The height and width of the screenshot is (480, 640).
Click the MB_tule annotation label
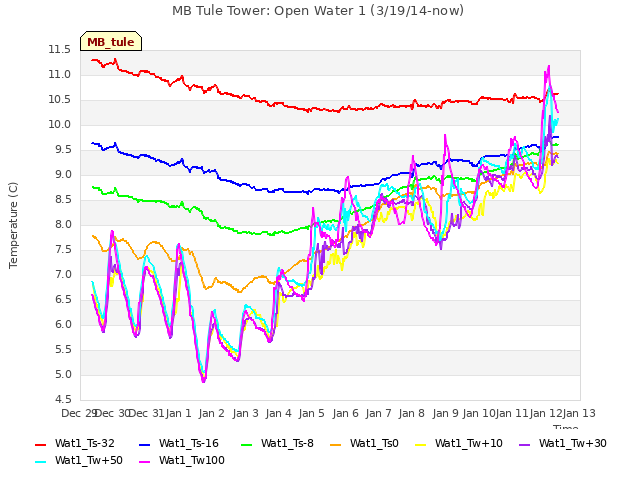pos(111,42)
